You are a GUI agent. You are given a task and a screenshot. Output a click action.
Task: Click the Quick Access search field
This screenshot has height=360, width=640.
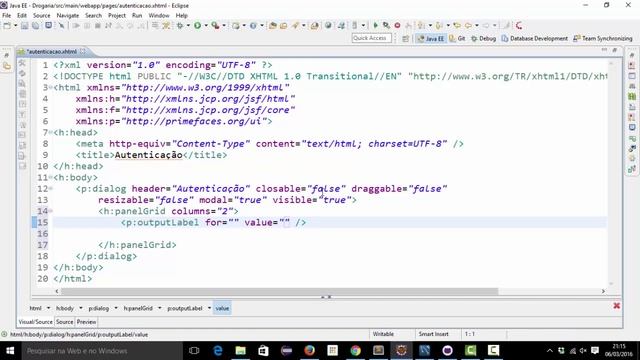pyautogui.click(x=371, y=38)
